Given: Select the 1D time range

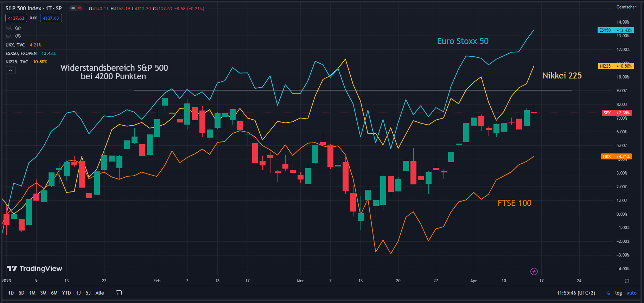Looking at the screenshot, I should [x=11, y=293].
